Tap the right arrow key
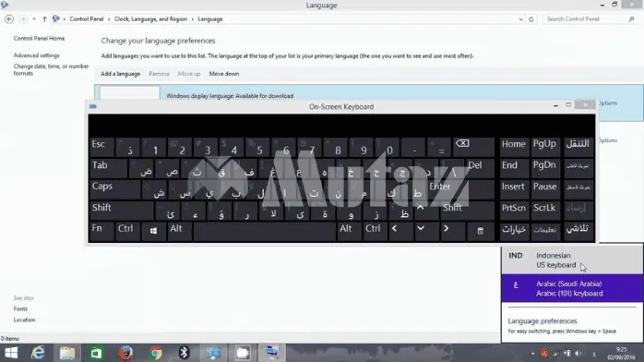The width and height of the screenshot is (644, 362). click(x=452, y=232)
